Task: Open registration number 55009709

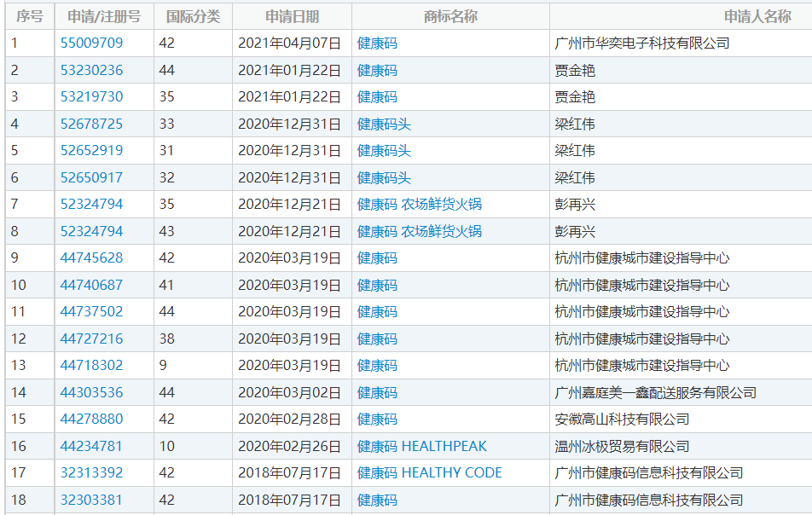Action: coord(91,43)
